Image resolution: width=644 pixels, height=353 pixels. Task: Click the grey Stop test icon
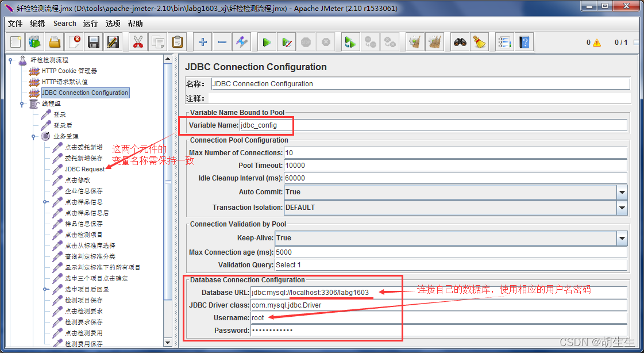[x=306, y=42]
